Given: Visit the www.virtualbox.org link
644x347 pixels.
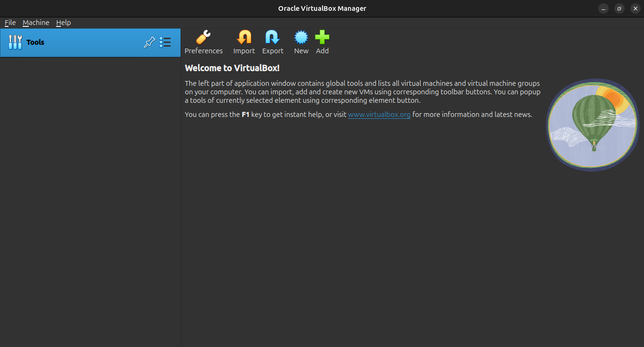Looking at the screenshot, I should tap(379, 115).
